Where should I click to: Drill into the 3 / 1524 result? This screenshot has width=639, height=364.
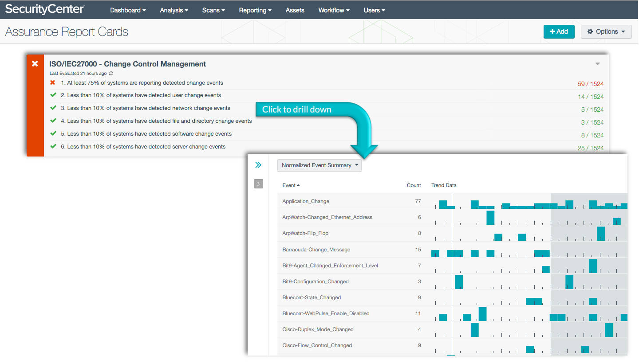coord(592,122)
